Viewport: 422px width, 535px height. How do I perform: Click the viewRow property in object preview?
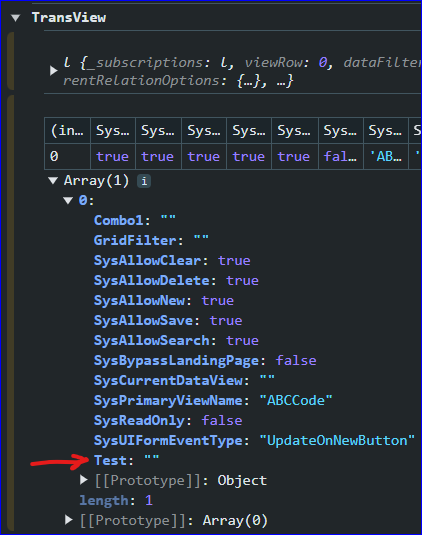(x=289, y=63)
